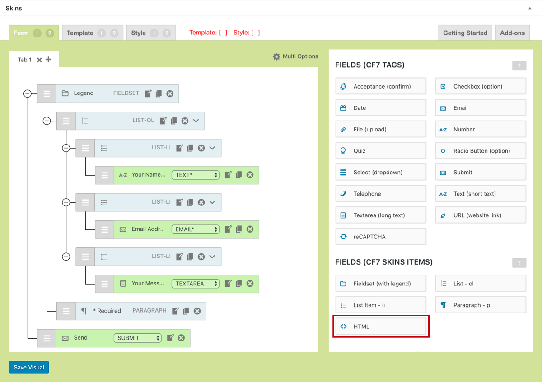Viewport: 542px width, 392px height.
Task: Add the HTML skins item
Action: click(x=381, y=327)
